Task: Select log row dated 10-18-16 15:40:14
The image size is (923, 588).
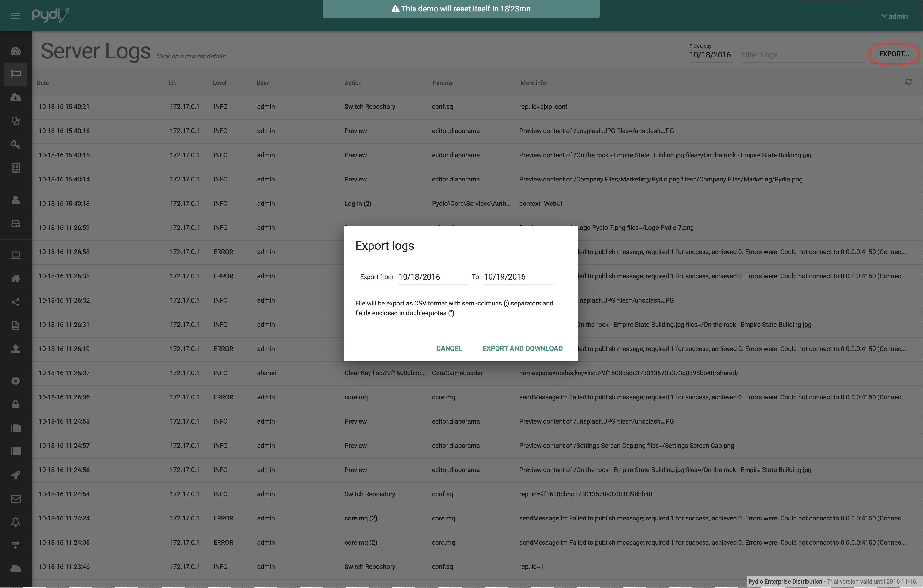Action: 477,179
